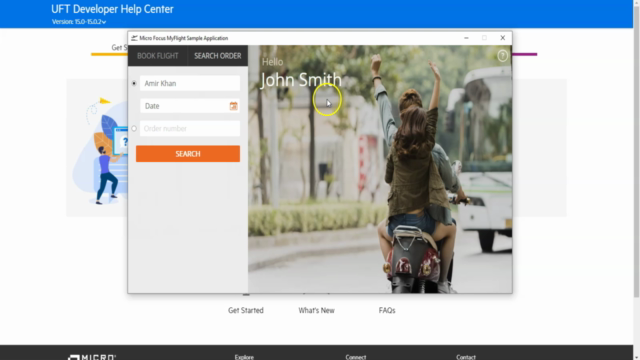Image resolution: width=640 pixels, height=360 pixels.
Task: Open the help question mark icon in MyFlight
Action: (x=502, y=56)
